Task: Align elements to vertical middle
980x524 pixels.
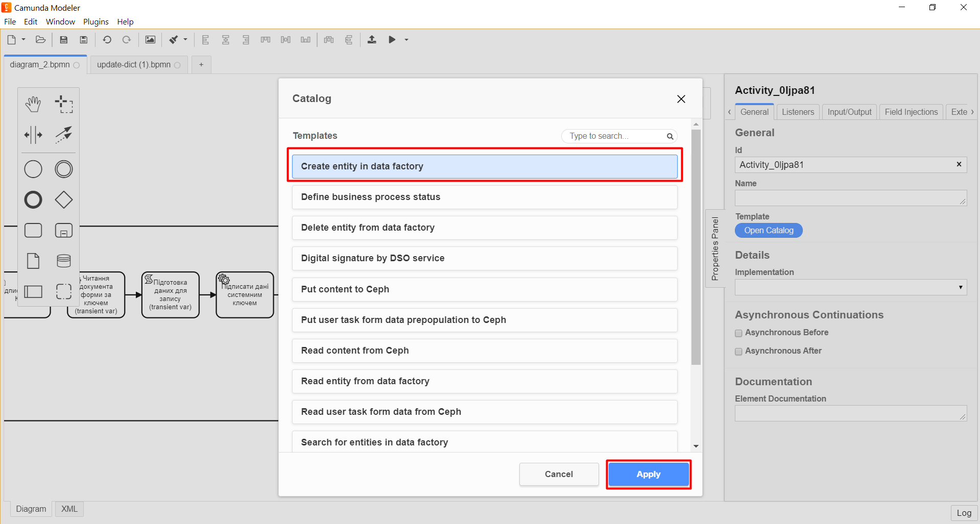Action: (285, 40)
